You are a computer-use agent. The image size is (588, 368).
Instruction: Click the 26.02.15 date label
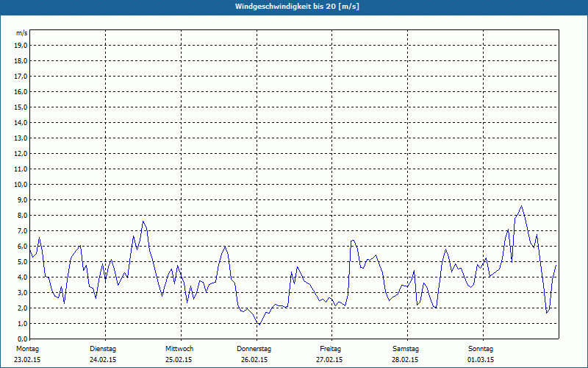pyautogui.click(x=254, y=360)
